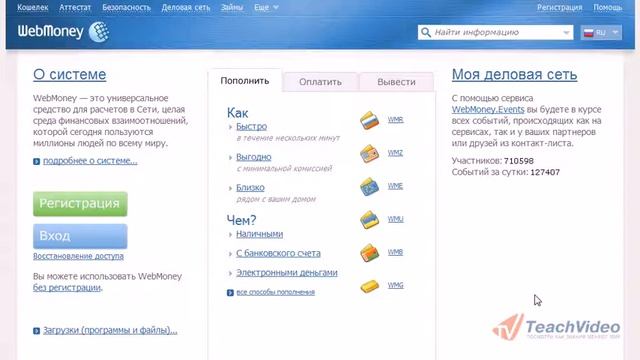Open the Деловая сеть menu item
The height and width of the screenshot is (360, 640).
click(x=186, y=7)
